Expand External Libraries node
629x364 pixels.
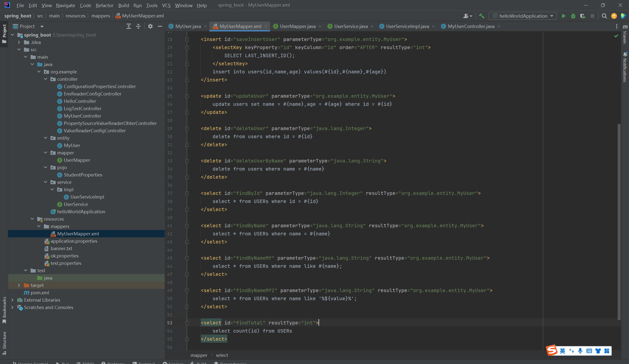[12, 300]
